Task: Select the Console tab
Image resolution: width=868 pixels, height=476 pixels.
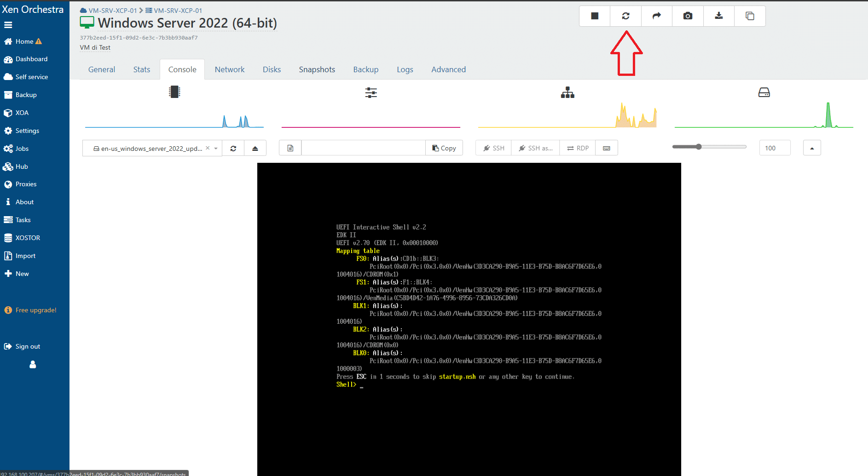Action: click(182, 69)
